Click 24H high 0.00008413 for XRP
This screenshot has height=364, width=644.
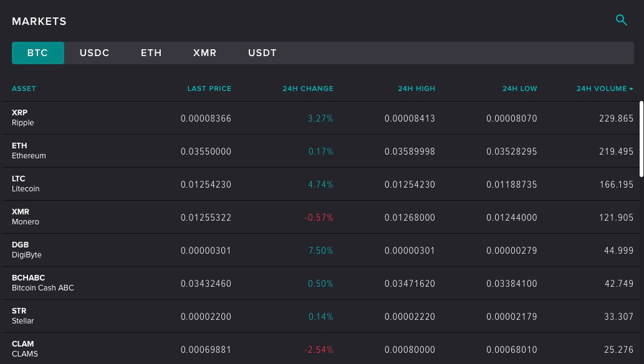pyautogui.click(x=410, y=118)
